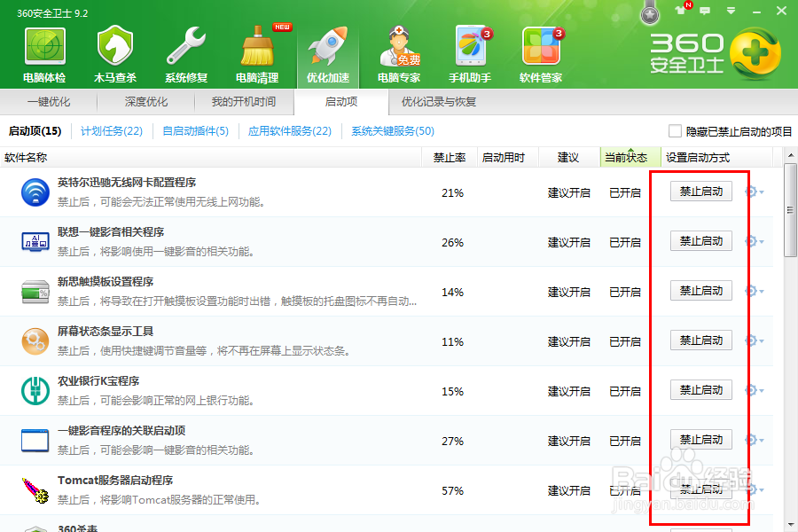Disable startup for 联想一键影音相关程序
Viewport: 798px width, 532px height.
click(x=701, y=241)
